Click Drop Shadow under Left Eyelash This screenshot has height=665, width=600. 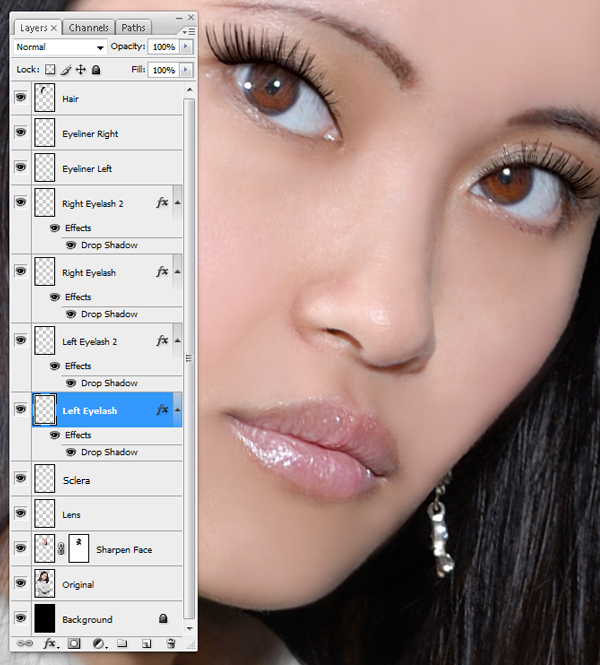coord(109,452)
